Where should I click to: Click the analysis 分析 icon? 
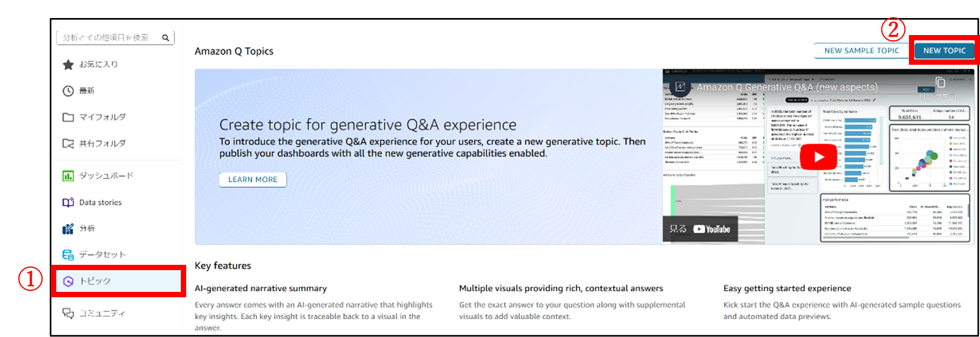(68, 229)
